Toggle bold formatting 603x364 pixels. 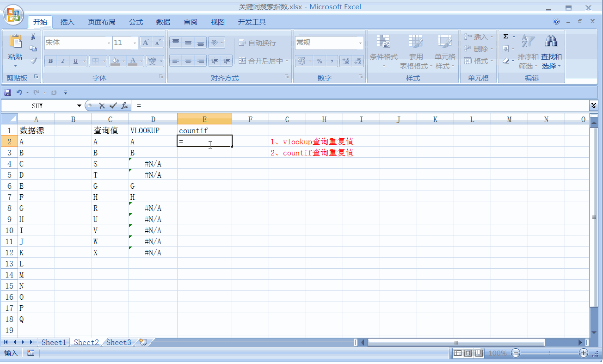coord(50,61)
